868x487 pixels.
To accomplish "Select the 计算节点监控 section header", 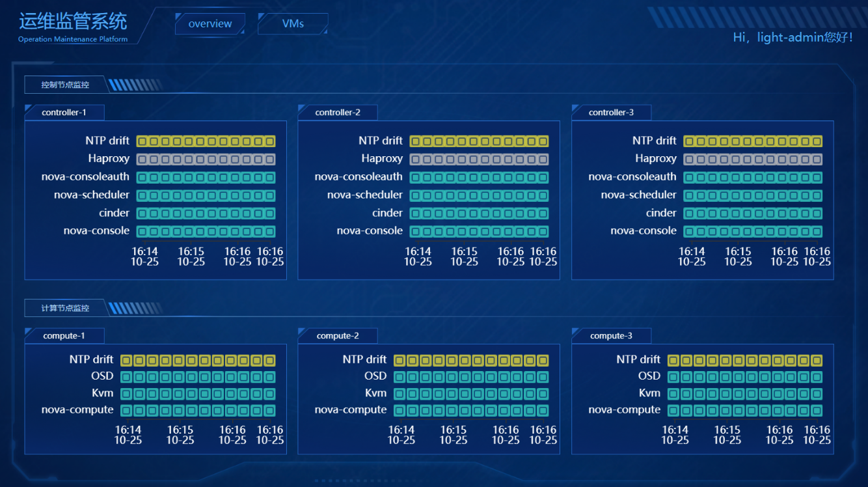I will 65,308.
